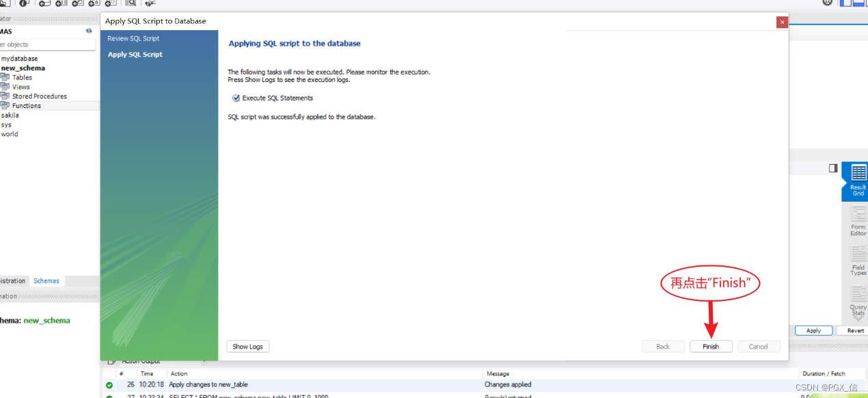Open the Tables node under new_schema
868x398 pixels.
(x=22, y=78)
